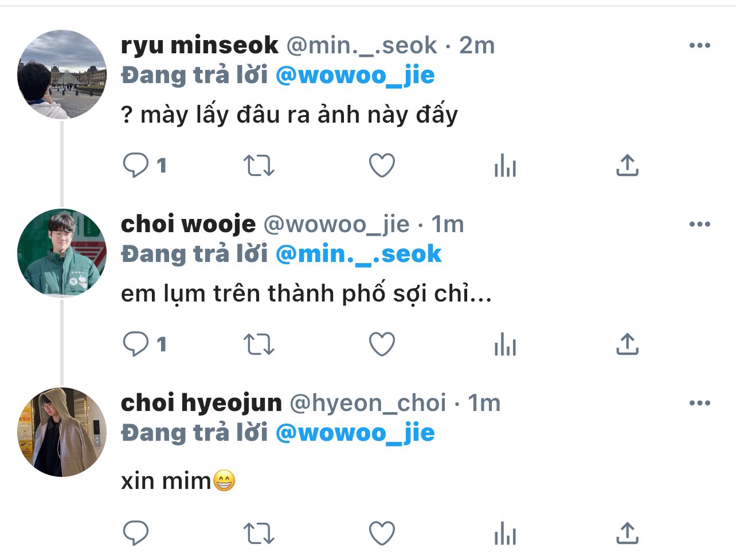View analytics on choi hyeojun's tweet

[x=505, y=533]
